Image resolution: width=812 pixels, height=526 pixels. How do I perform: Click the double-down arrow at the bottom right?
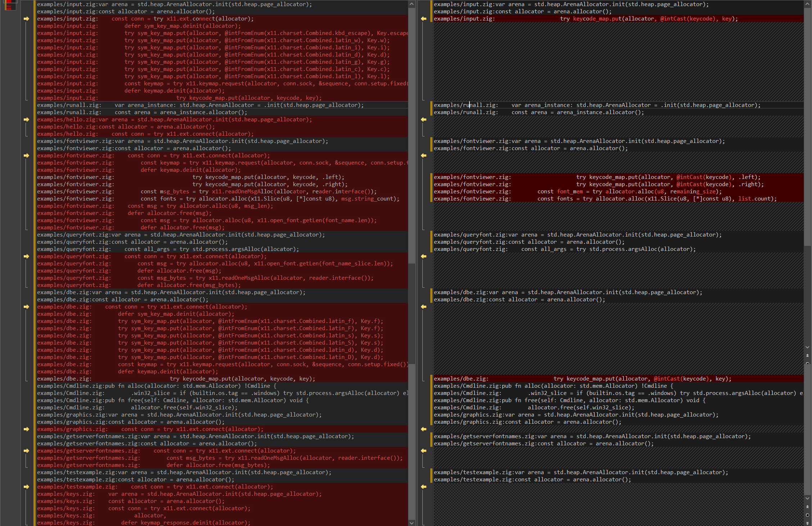(807, 523)
